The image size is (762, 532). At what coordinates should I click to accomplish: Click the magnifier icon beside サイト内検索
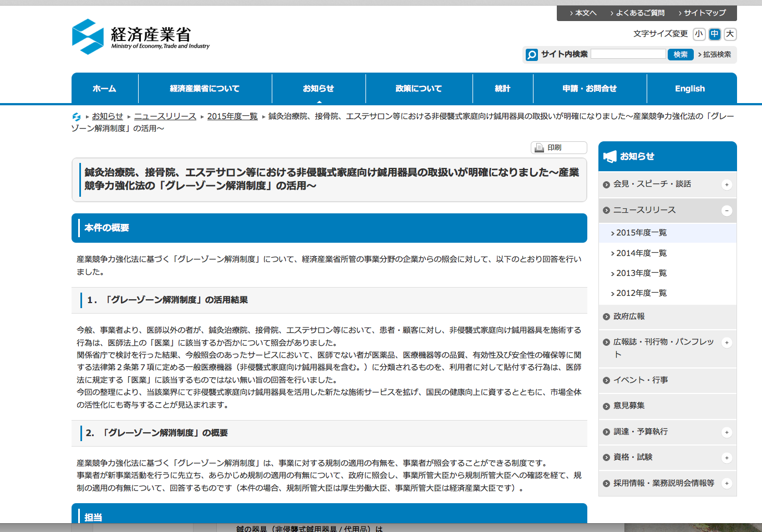click(x=532, y=55)
